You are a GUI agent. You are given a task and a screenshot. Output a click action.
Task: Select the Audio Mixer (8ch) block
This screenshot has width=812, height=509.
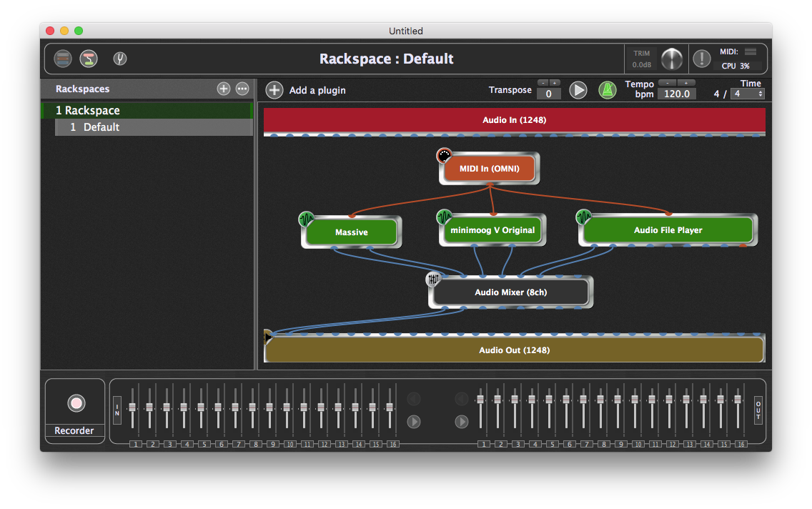pyautogui.click(x=510, y=292)
